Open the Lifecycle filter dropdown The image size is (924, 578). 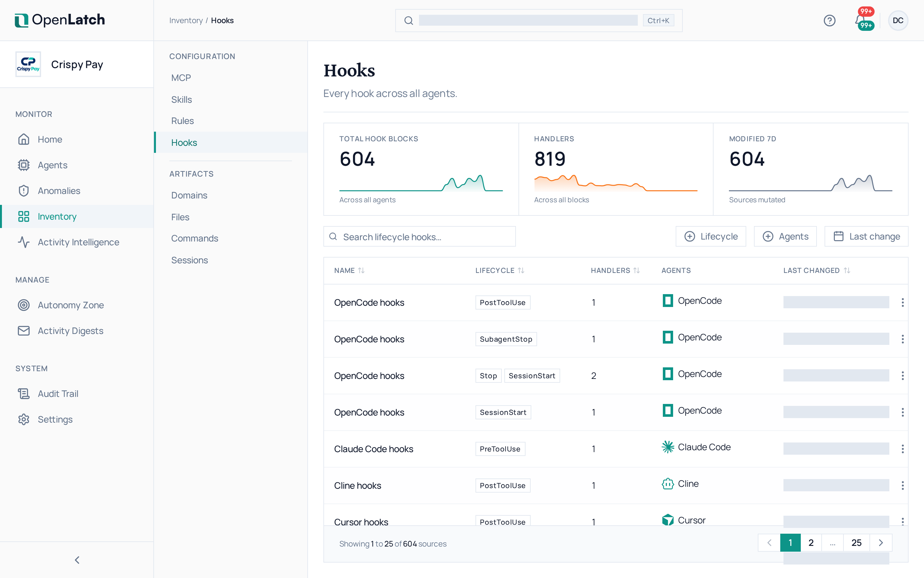(711, 236)
